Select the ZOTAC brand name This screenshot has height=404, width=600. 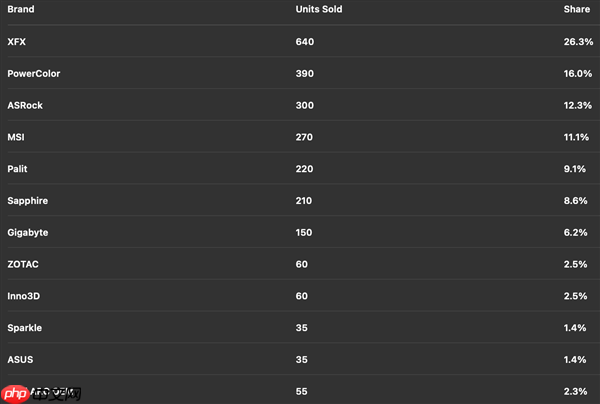(23, 264)
